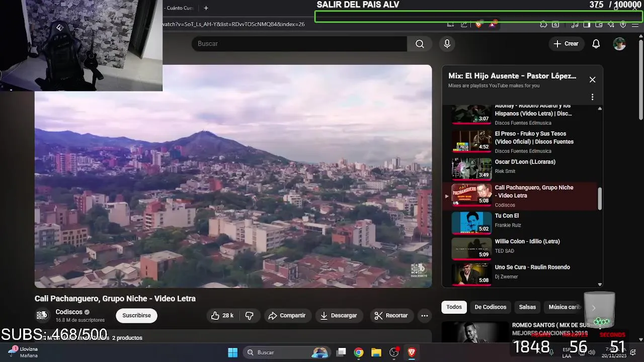This screenshot has width=644, height=362.
Task: Select the De Codiscos filter chip
Action: point(491,307)
